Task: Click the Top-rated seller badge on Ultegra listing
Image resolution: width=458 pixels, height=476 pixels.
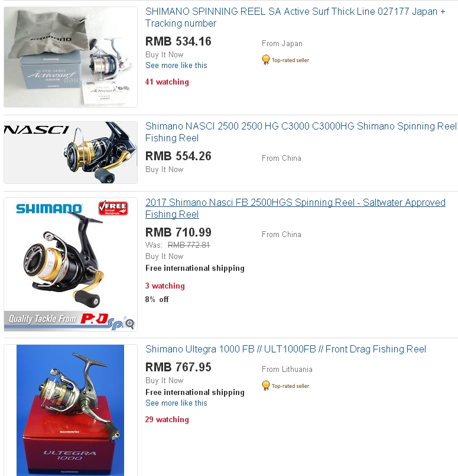Action: coord(285,386)
